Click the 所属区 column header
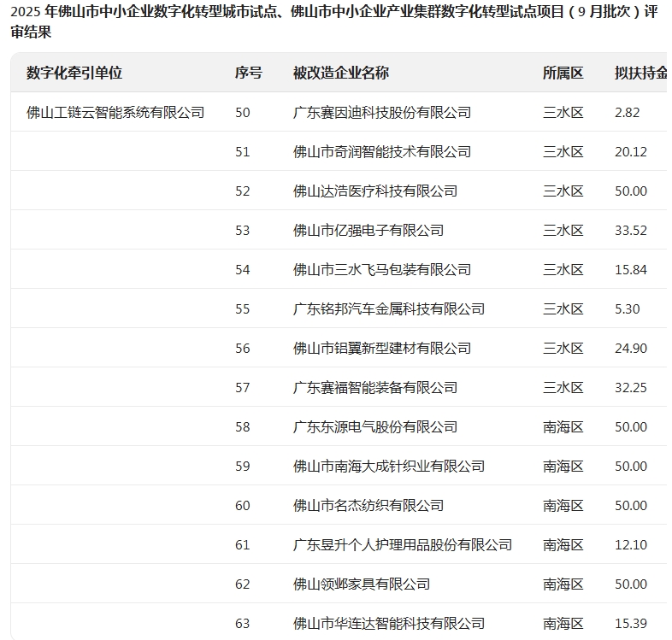The image size is (672, 640). click(x=563, y=73)
